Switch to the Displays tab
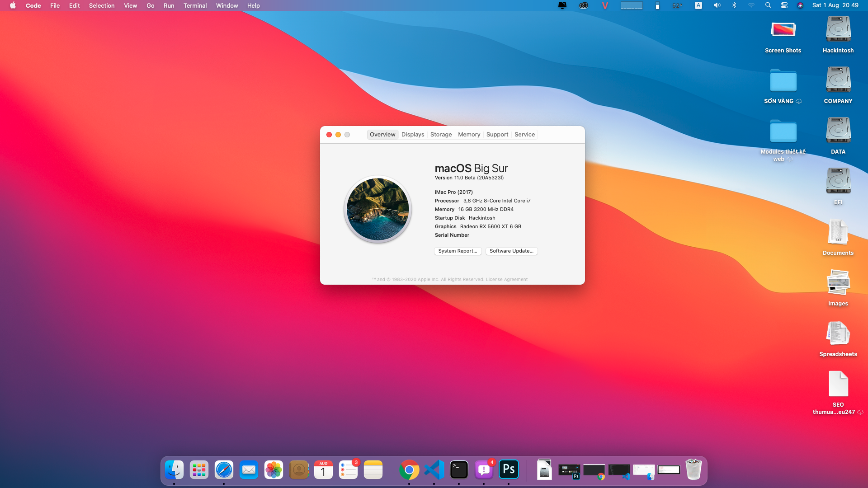Viewport: 868px width, 488px height. tap(413, 135)
